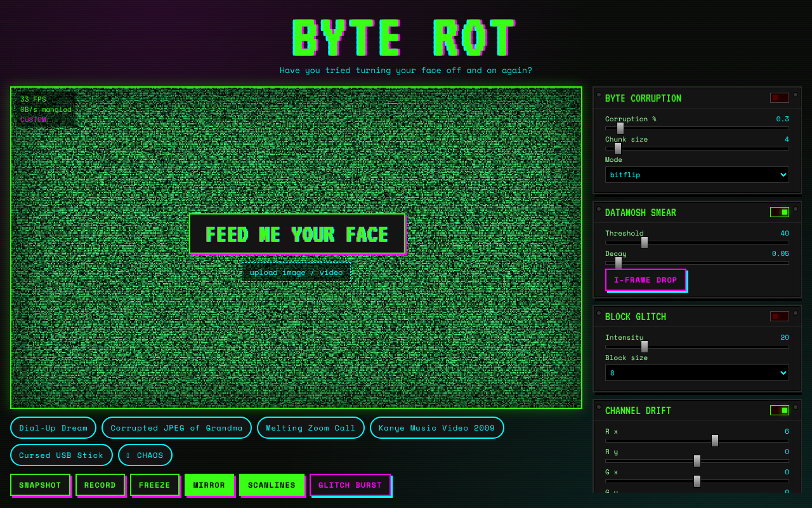Choose the Corrupted JPEG of Grandma preset

(x=176, y=428)
